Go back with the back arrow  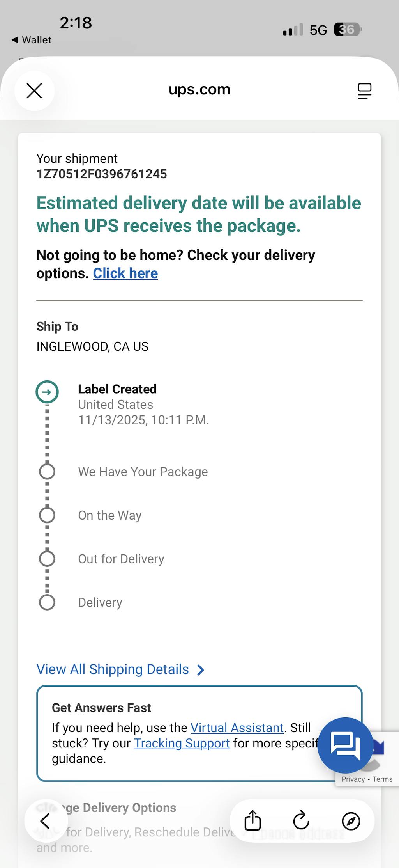45,821
